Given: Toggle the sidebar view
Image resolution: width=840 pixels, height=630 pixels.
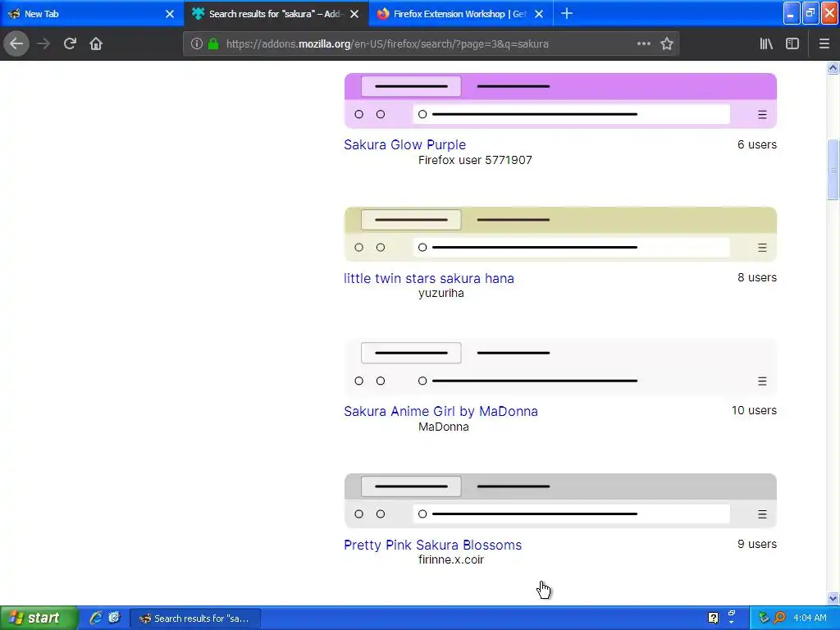Looking at the screenshot, I should point(792,43).
